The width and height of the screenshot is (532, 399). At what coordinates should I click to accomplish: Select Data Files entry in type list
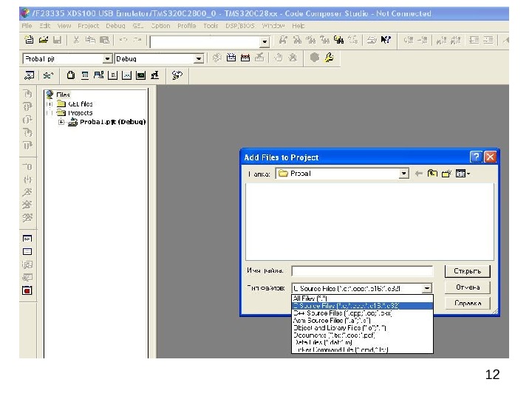[x=362, y=343]
